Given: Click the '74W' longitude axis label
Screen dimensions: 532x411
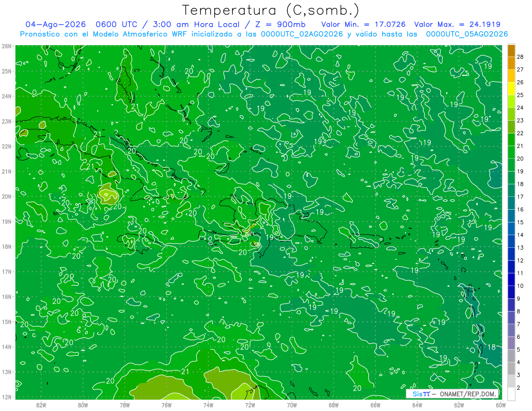Looking at the screenshot, I should (208, 404).
